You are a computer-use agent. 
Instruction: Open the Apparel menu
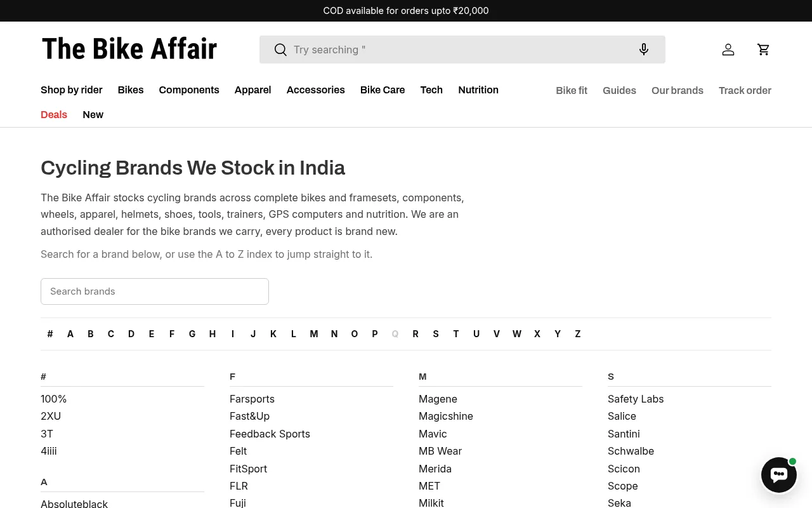(x=252, y=90)
